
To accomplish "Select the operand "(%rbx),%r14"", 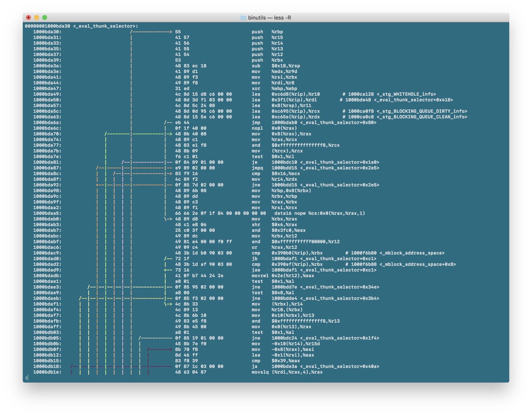I will pos(287,304).
